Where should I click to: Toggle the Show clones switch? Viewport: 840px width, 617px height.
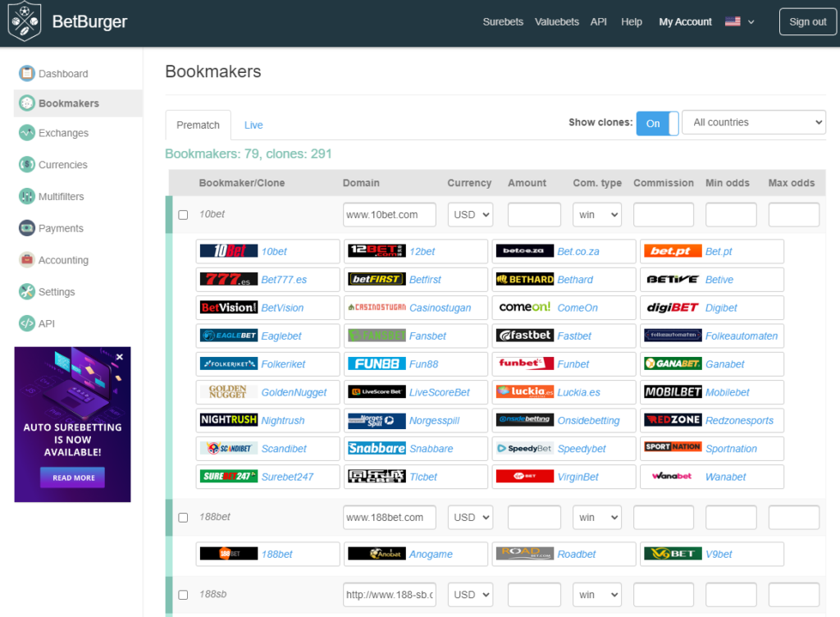(657, 123)
